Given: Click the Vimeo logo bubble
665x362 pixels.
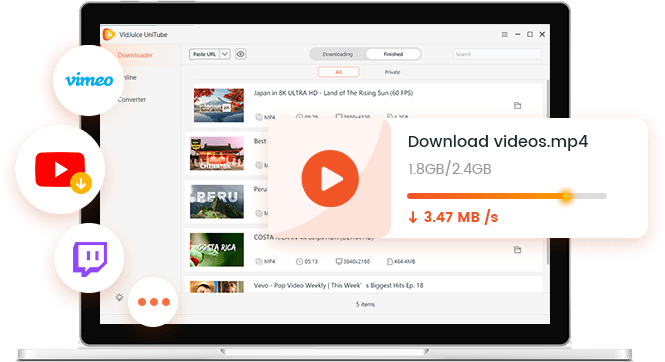Looking at the screenshot, I should pyautogui.click(x=89, y=80).
